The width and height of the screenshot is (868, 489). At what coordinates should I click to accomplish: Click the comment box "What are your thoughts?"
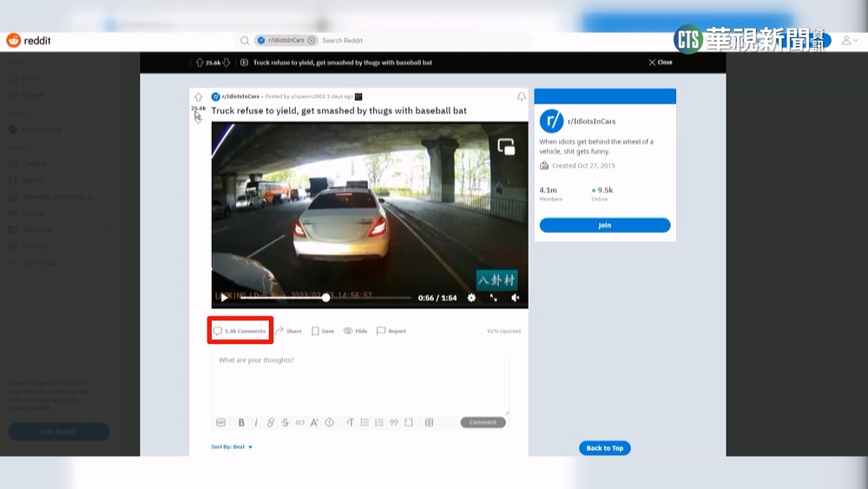(x=360, y=382)
